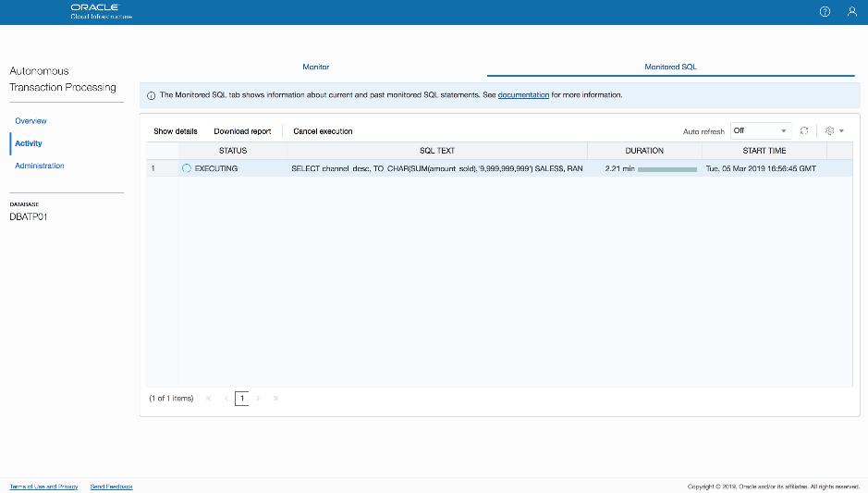Click the Show details button
The image size is (868, 493).
176,131
